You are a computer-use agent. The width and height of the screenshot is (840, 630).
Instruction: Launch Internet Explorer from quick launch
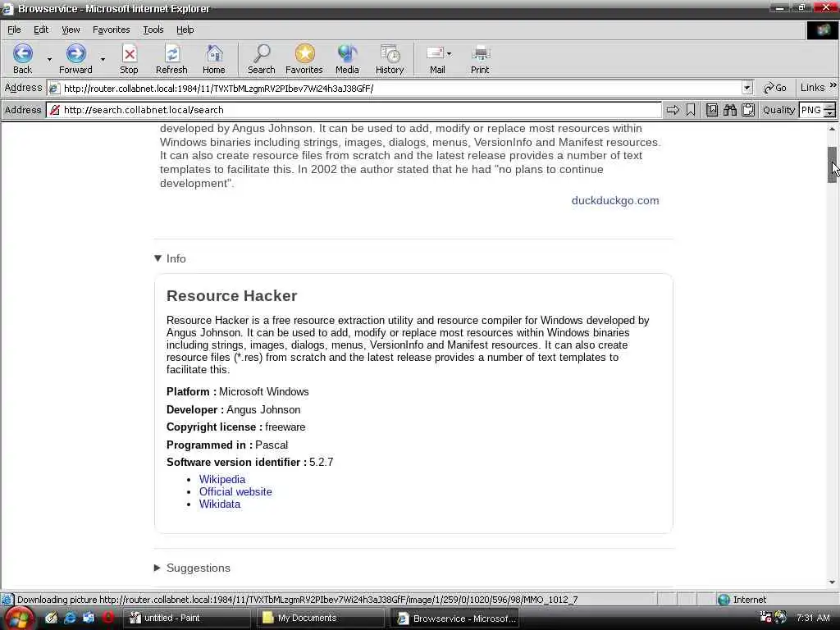click(70, 618)
